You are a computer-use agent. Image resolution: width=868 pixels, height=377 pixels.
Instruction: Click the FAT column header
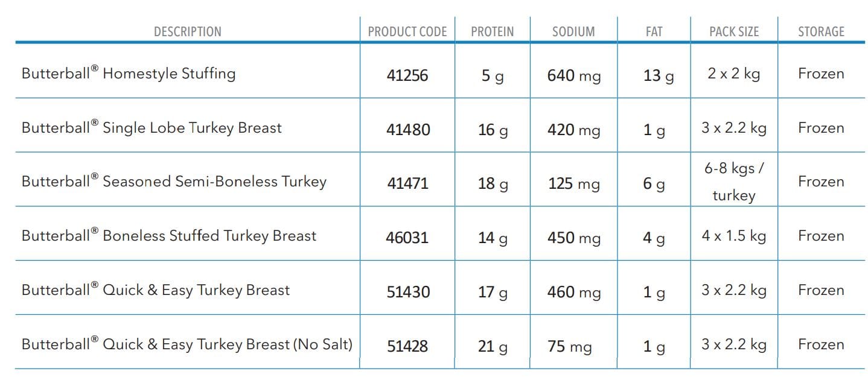pyautogui.click(x=654, y=31)
